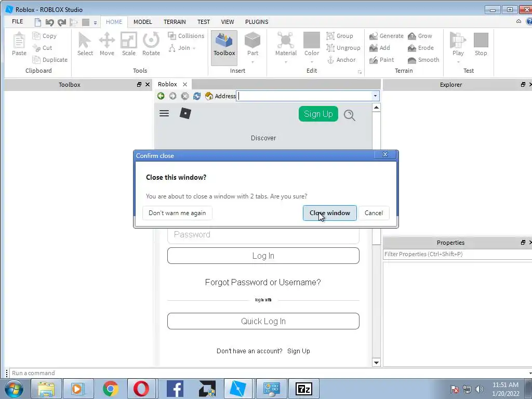The image size is (532, 399).
Task: Switch to the TEST ribbon tab
Action: (204, 22)
